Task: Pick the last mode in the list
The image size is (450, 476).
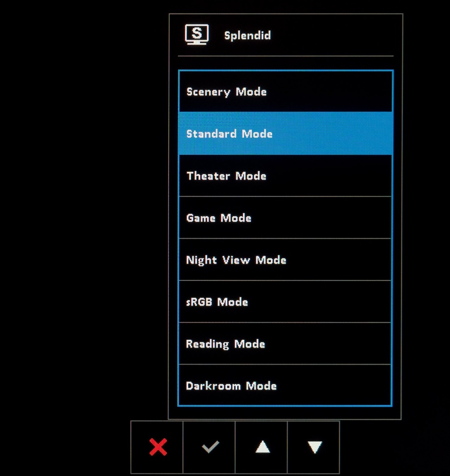Action: click(285, 385)
